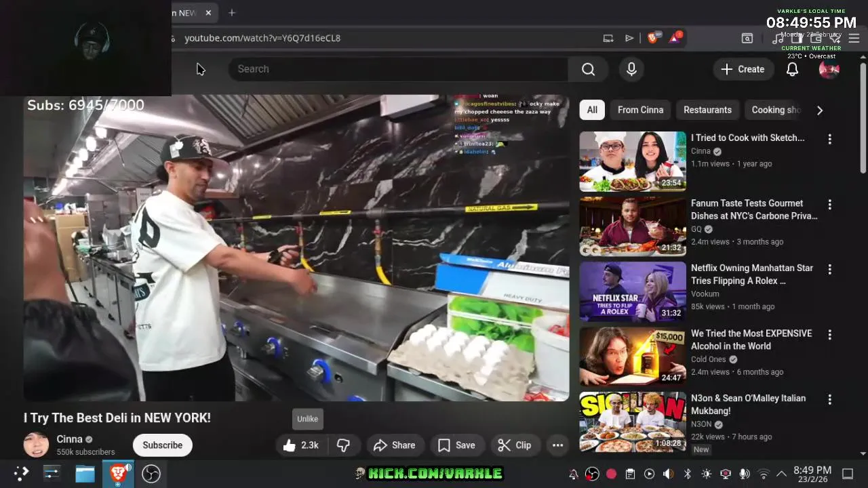Click the install app icon in address bar
868x488 pixels.
[x=608, y=38]
